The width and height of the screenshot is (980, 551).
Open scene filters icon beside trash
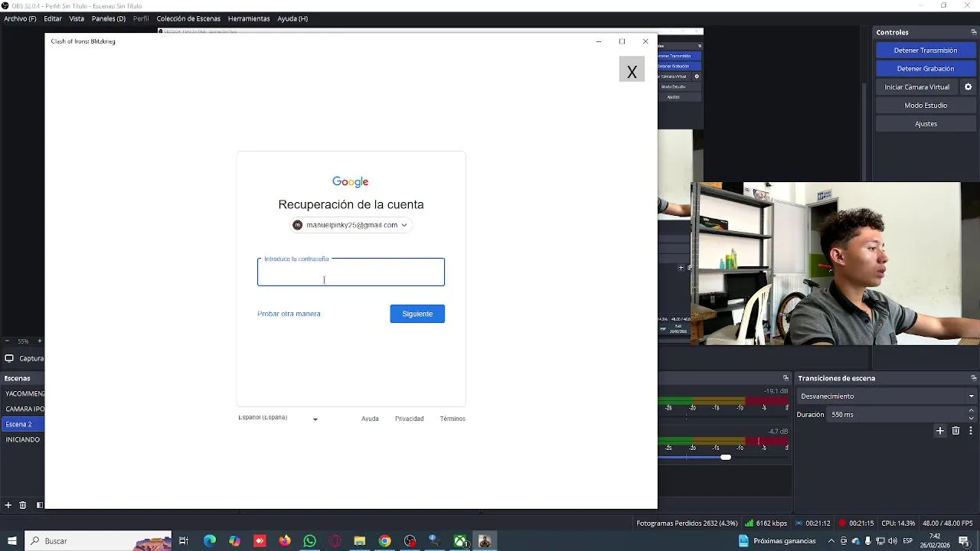40,505
